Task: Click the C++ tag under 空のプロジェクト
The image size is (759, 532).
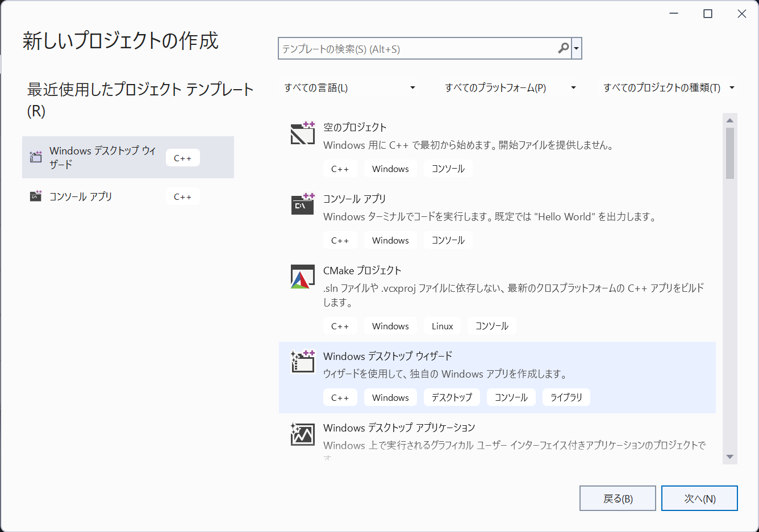Action: coord(340,169)
